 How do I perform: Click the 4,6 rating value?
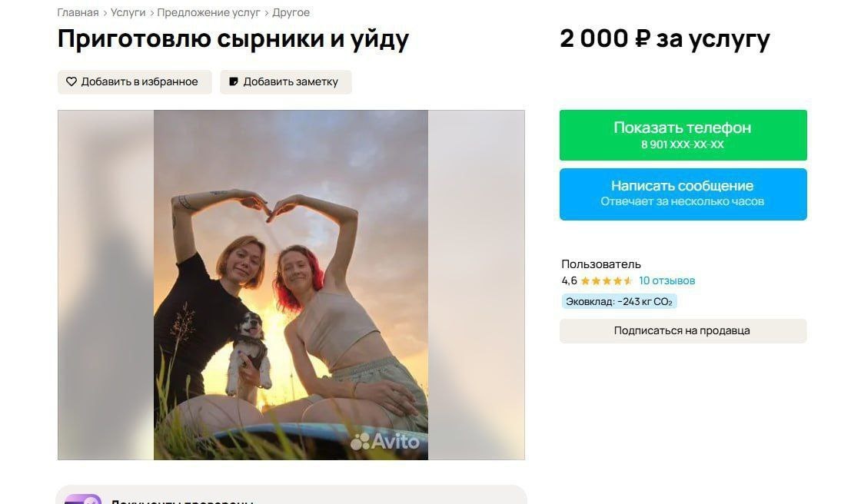pos(569,280)
